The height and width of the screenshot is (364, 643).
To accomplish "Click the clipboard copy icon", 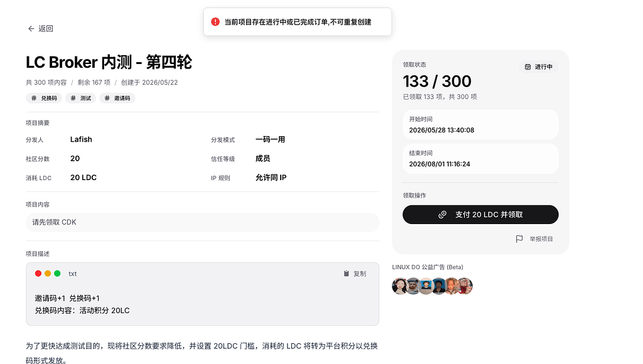I will coord(346,274).
